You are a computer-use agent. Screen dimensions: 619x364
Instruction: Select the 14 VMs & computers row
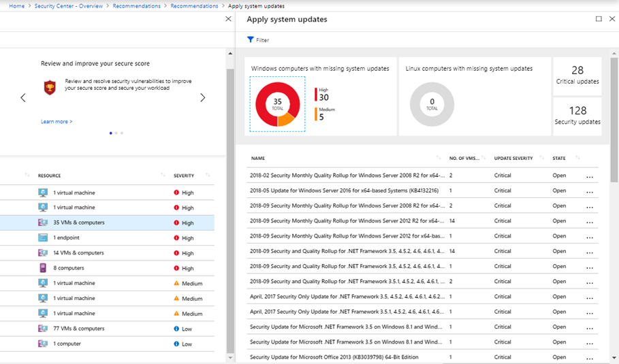point(107,253)
